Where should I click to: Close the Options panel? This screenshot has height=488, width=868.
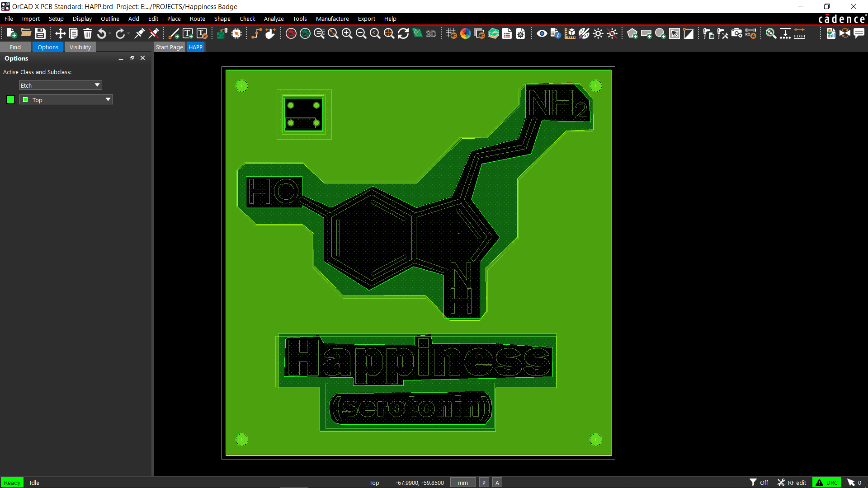coord(142,58)
